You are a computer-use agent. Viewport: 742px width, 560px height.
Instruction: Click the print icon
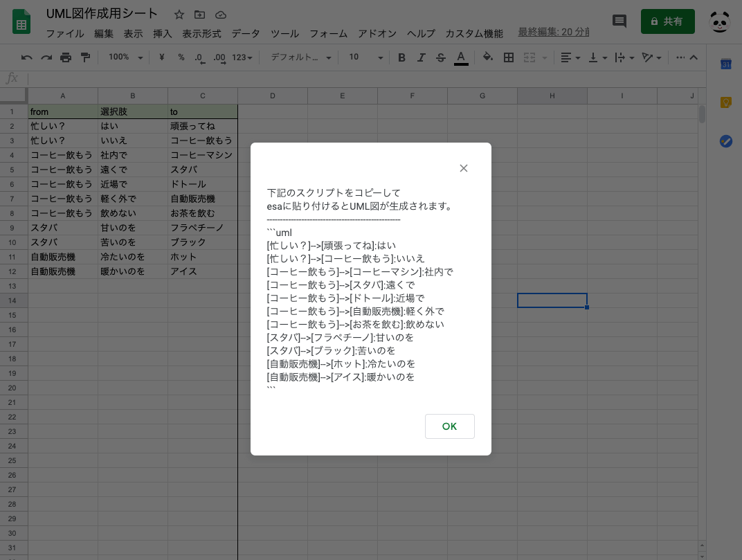coord(66,57)
